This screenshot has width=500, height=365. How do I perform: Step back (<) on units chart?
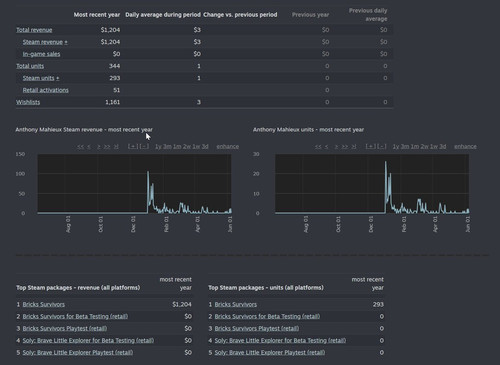326,147
